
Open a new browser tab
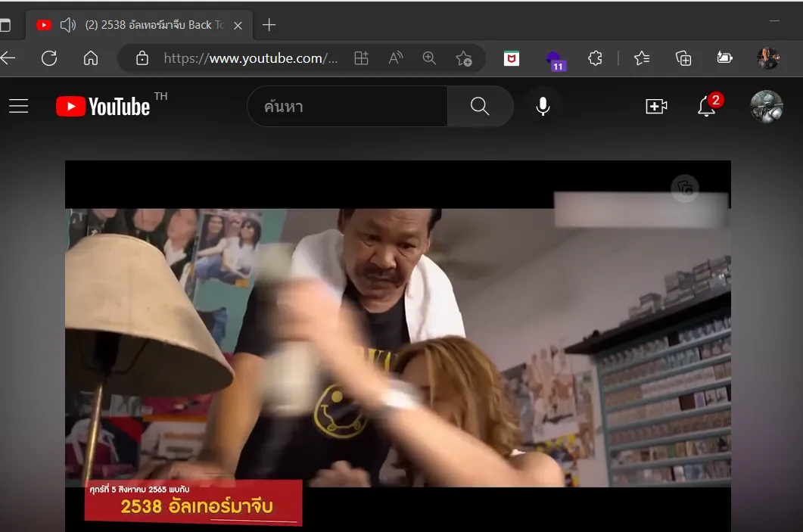pyautogui.click(x=269, y=25)
